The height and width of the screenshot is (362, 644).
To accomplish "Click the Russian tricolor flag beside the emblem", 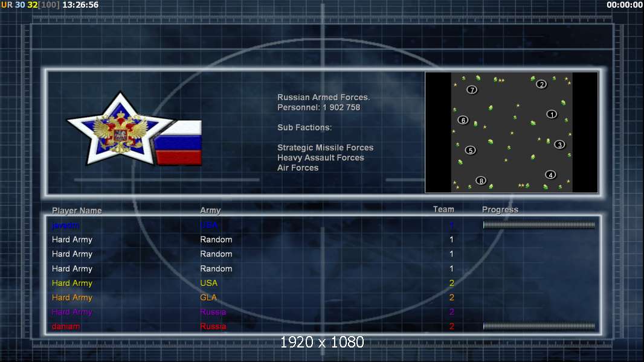I will 179,142.
